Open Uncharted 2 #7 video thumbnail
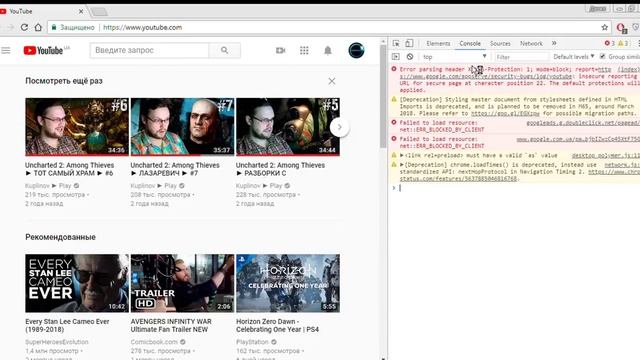Image resolution: width=640 pixels, height=360 pixels. pyautogui.click(x=182, y=127)
